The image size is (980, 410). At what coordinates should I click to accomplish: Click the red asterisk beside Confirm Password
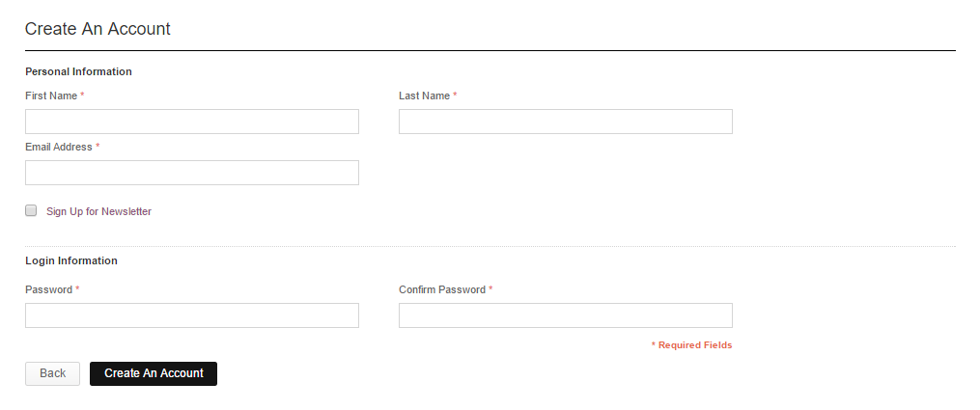coord(490,289)
